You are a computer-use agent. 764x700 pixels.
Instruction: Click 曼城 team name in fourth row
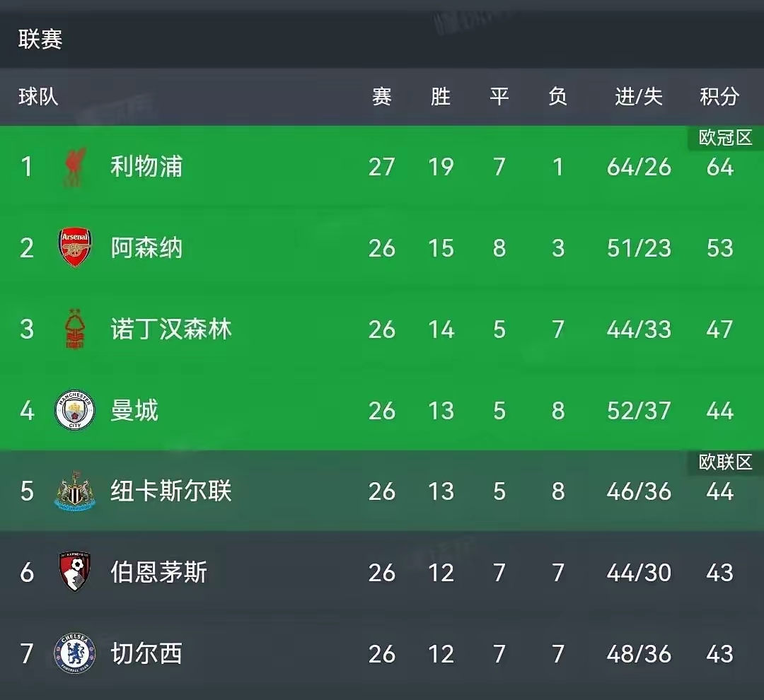[134, 410]
